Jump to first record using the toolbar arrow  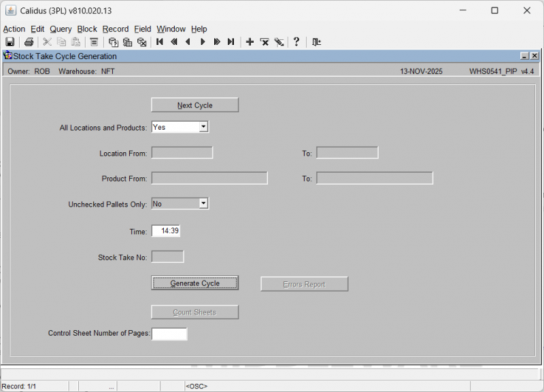(x=160, y=42)
